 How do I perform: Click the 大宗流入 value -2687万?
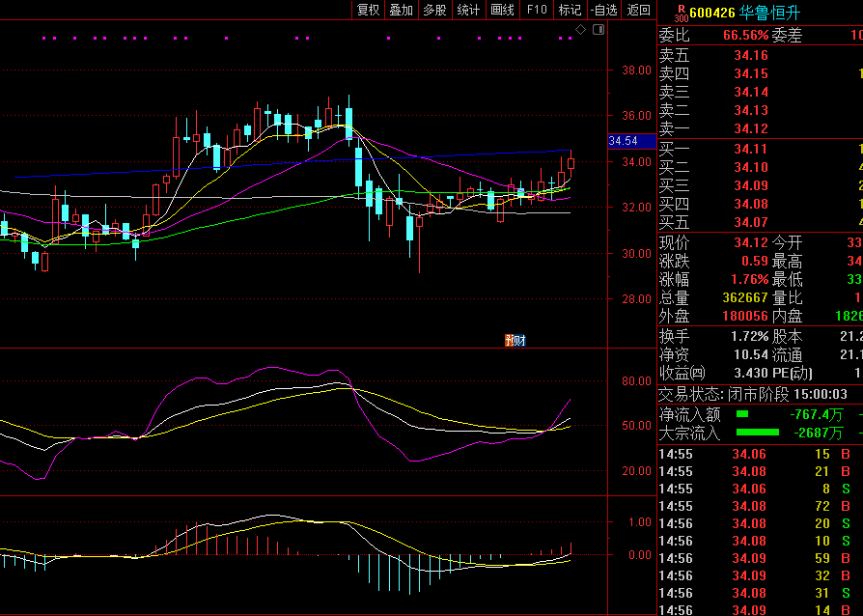(x=818, y=433)
